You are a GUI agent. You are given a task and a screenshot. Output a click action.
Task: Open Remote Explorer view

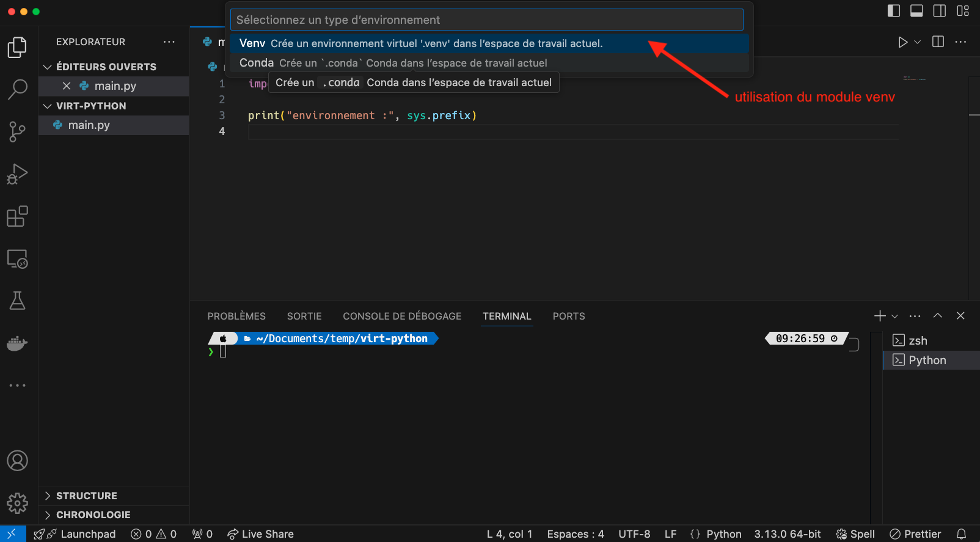click(x=17, y=259)
